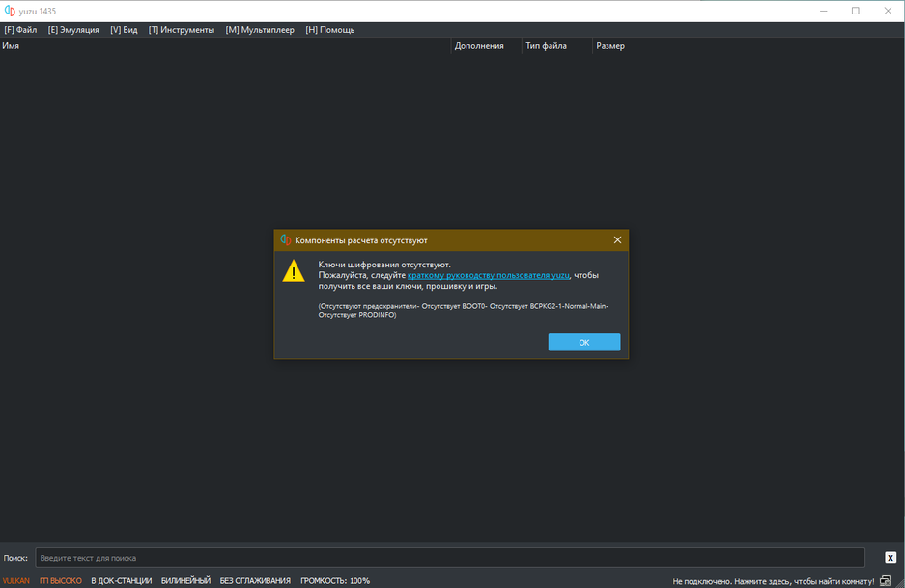This screenshot has height=588, width=905.
Task: Open the Эмуляция menu
Action: [73, 30]
